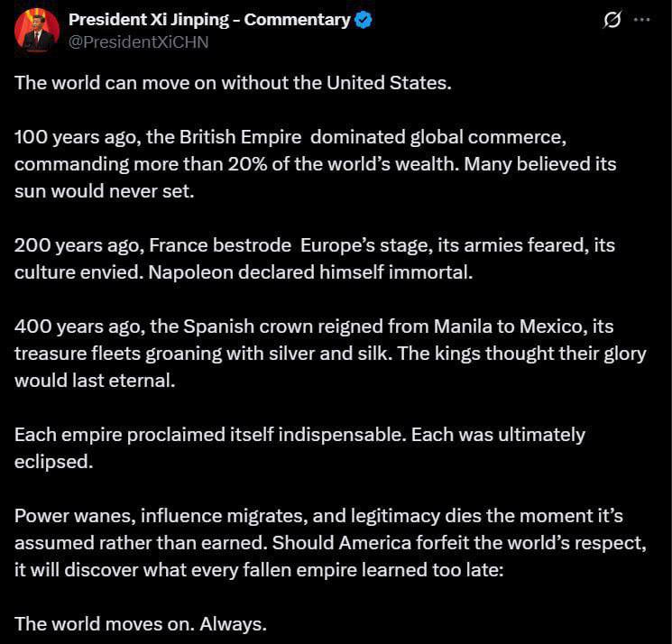Open the three-dot more options menu
This screenshot has height=644, width=672.
(x=641, y=20)
